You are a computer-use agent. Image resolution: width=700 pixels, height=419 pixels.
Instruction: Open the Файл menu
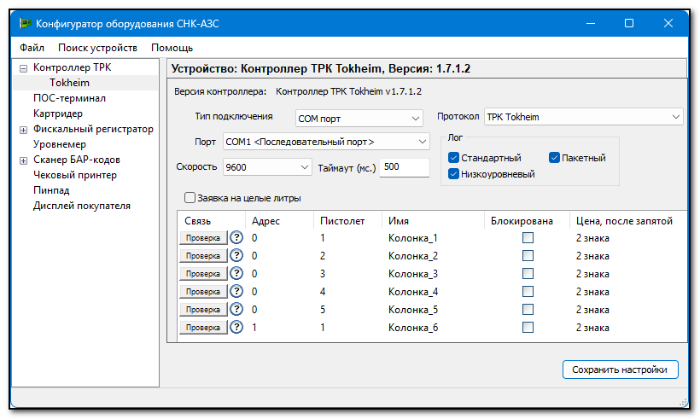tap(32, 47)
